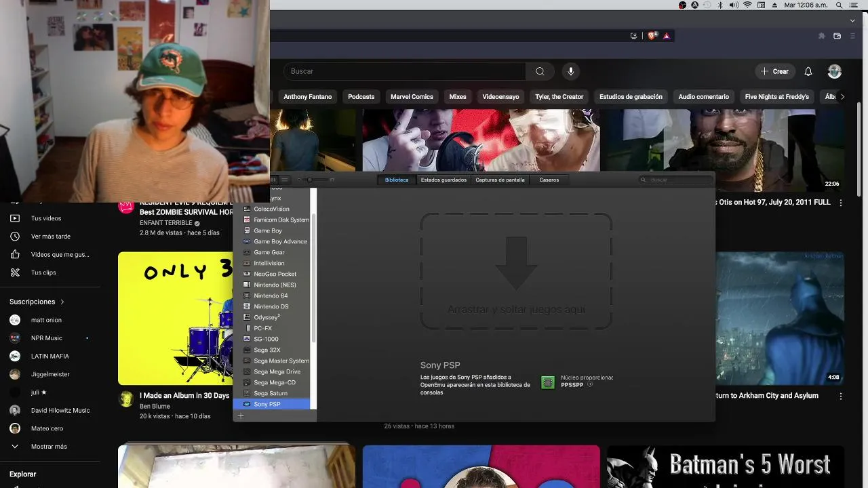The width and height of the screenshot is (868, 488).
Task: Switch to the Biblioteca tab
Action: point(397,180)
